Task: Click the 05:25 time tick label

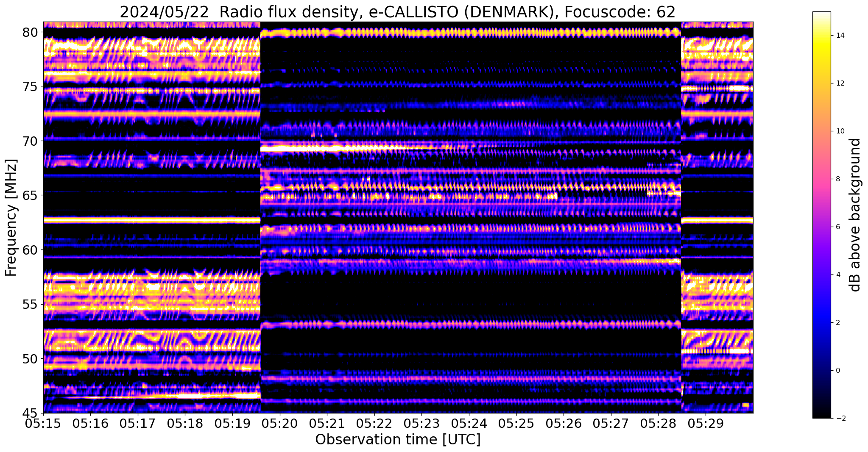Action: [516, 424]
